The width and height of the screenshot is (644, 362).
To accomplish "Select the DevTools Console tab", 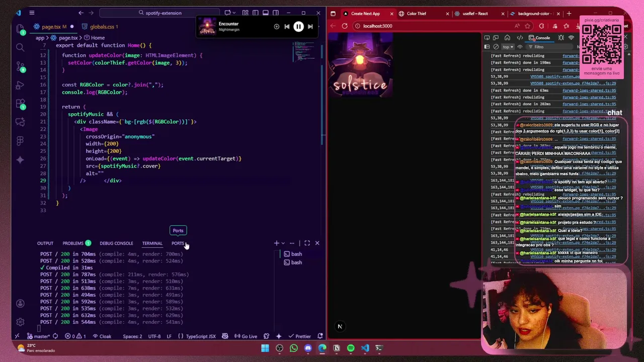I will (x=539, y=38).
